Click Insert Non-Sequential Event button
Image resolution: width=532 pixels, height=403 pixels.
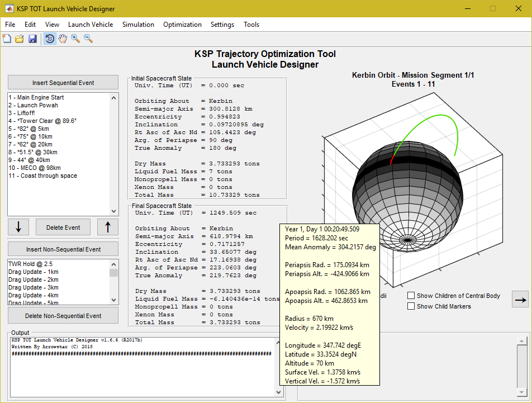[x=63, y=249]
